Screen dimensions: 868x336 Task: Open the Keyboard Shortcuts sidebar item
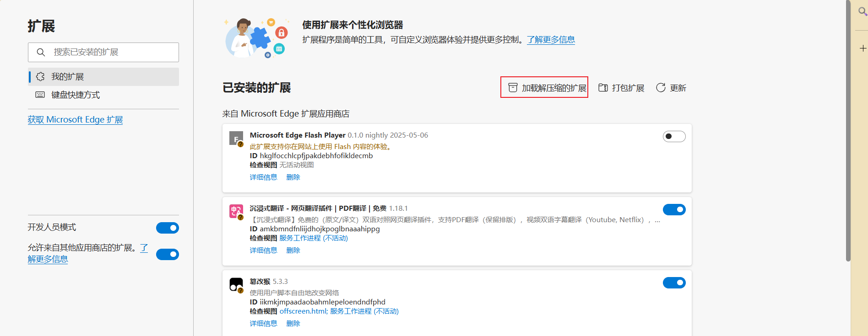(x=103, y=95)
